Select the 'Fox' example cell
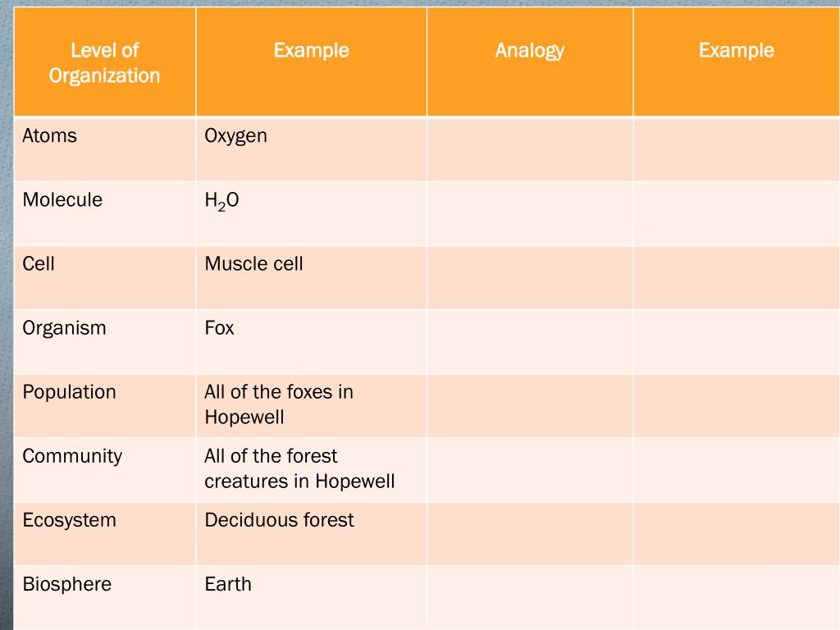Image resolution: width=840 pixels, height=630 pixels. [311, 341]
